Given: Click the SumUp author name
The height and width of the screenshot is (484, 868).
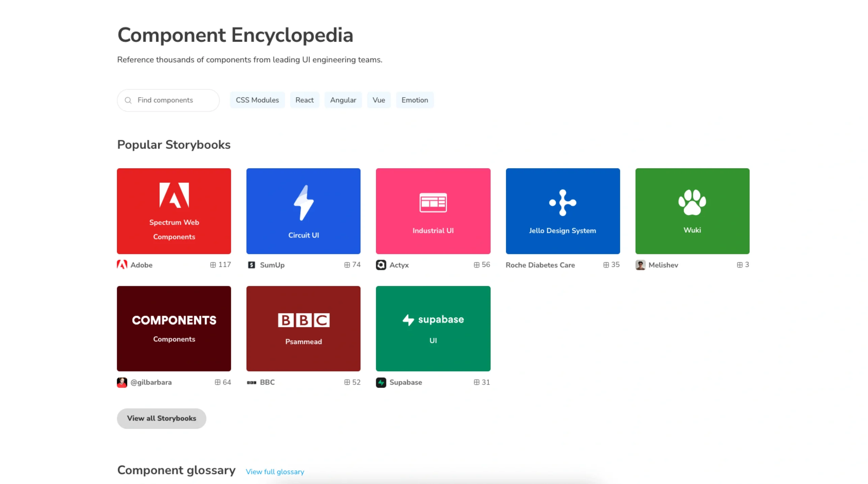Looking at the screenshot, I should 272,265.
